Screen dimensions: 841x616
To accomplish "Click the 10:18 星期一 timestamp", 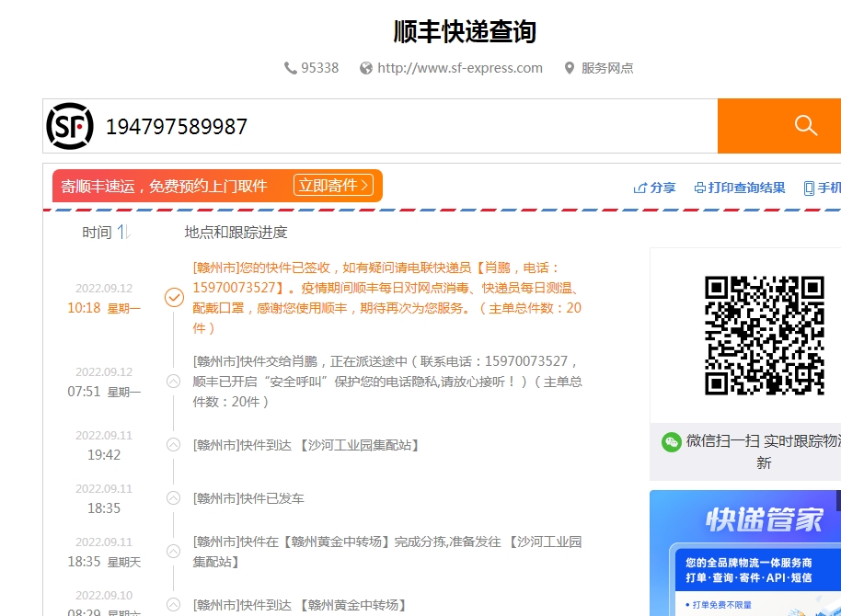I will click(104, 308).
